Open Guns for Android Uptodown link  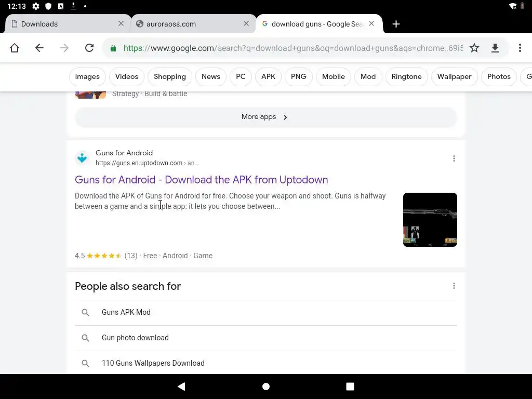click(201, 180)
